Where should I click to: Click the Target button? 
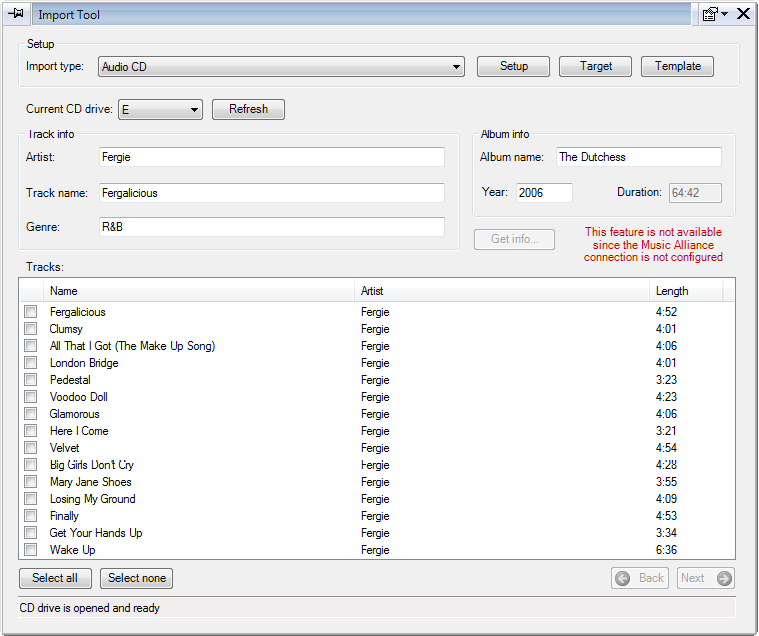point(595,66)
